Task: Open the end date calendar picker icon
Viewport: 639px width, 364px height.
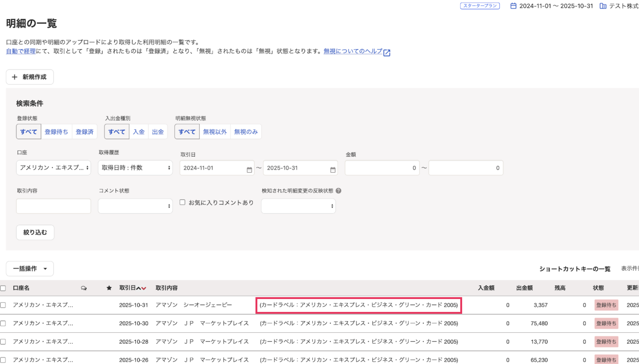Action: click(x=333, y=170)
